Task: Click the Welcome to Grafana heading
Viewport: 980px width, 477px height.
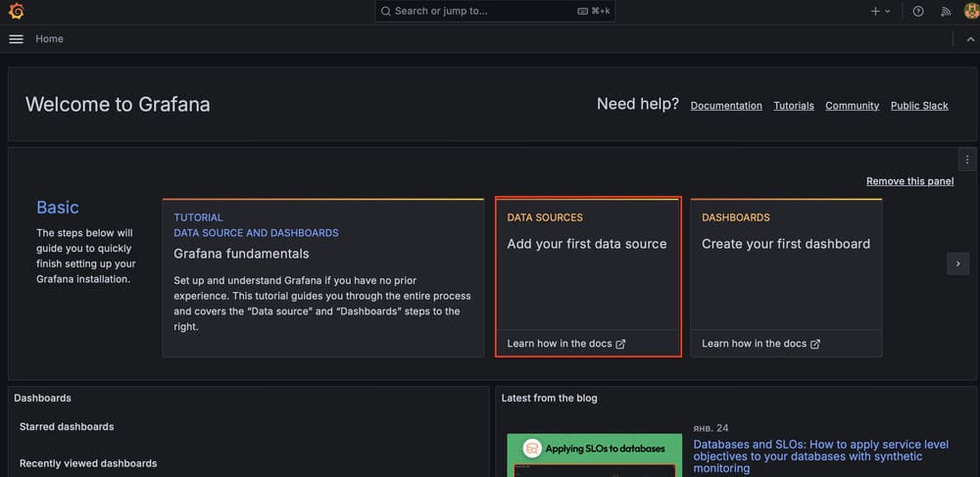Action: [118, 104]
